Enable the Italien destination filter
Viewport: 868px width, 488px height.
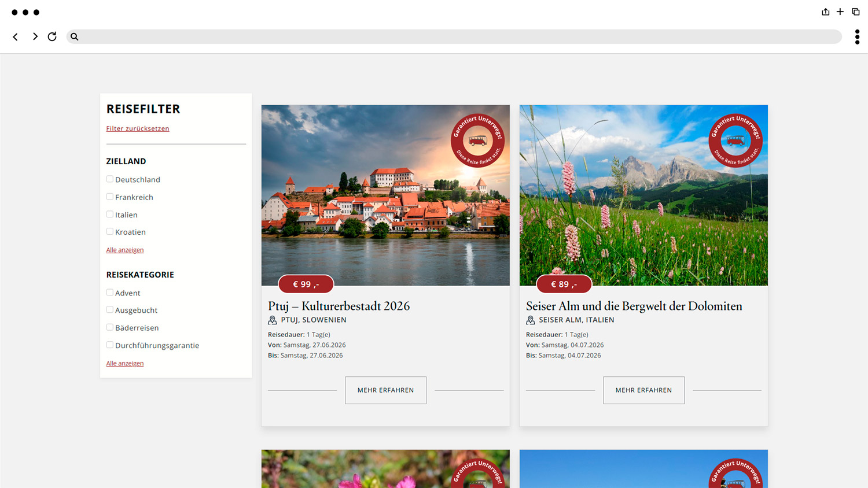(x=110, y=214)
